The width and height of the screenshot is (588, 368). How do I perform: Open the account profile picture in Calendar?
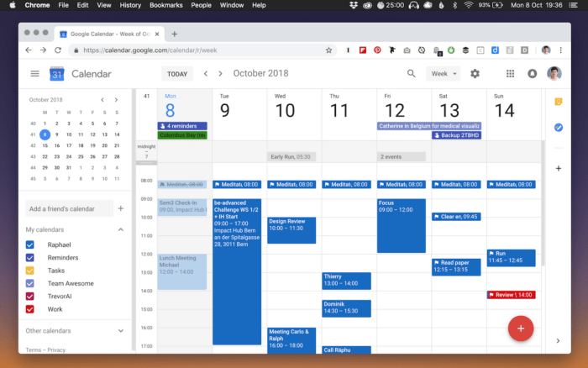[x=554, y=74]
